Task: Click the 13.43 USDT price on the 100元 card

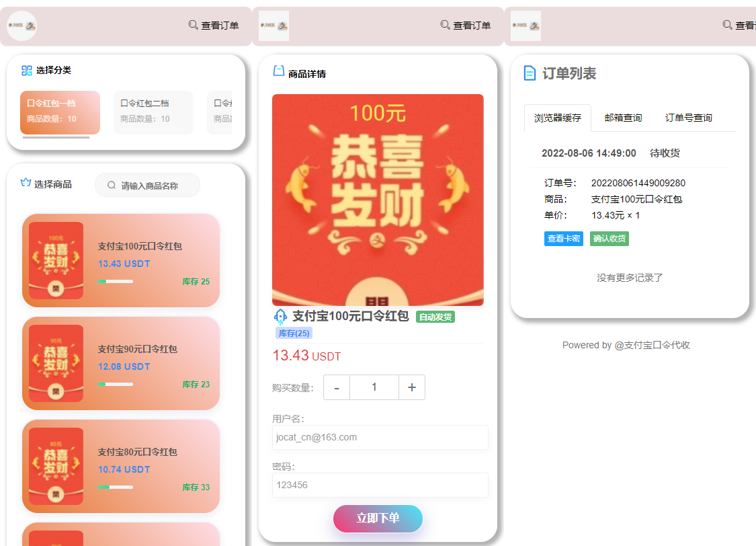Action: click(x=124, y=264)
